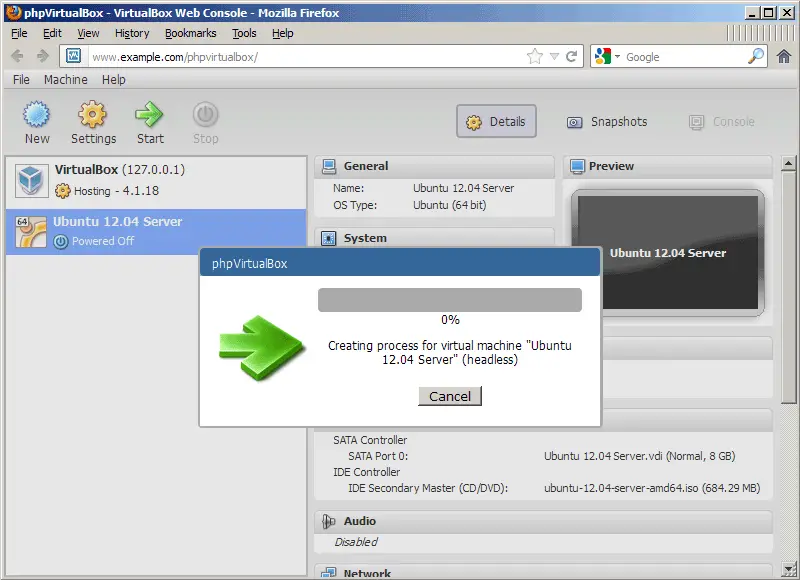Click the site identity icon in address bar

73,56
